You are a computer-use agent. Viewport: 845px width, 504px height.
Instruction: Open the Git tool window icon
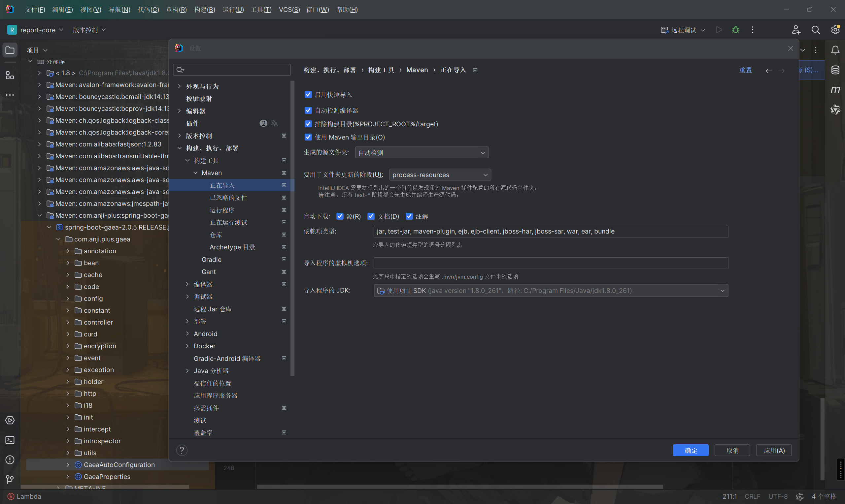[10, 479]
